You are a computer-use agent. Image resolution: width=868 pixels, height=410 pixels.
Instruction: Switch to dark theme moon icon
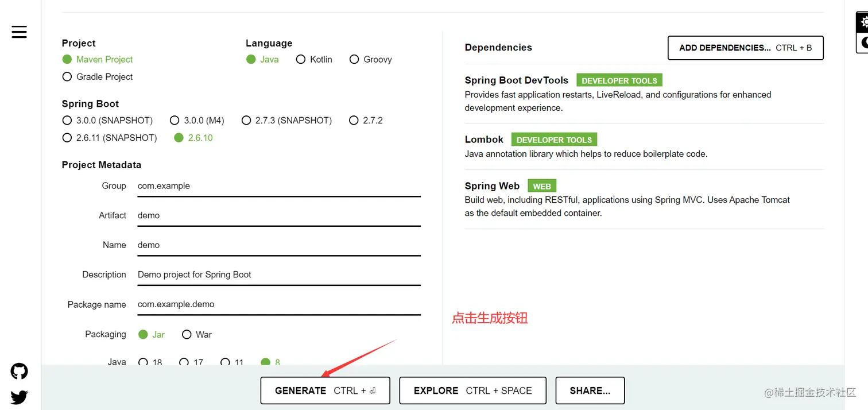pos(863,42)
